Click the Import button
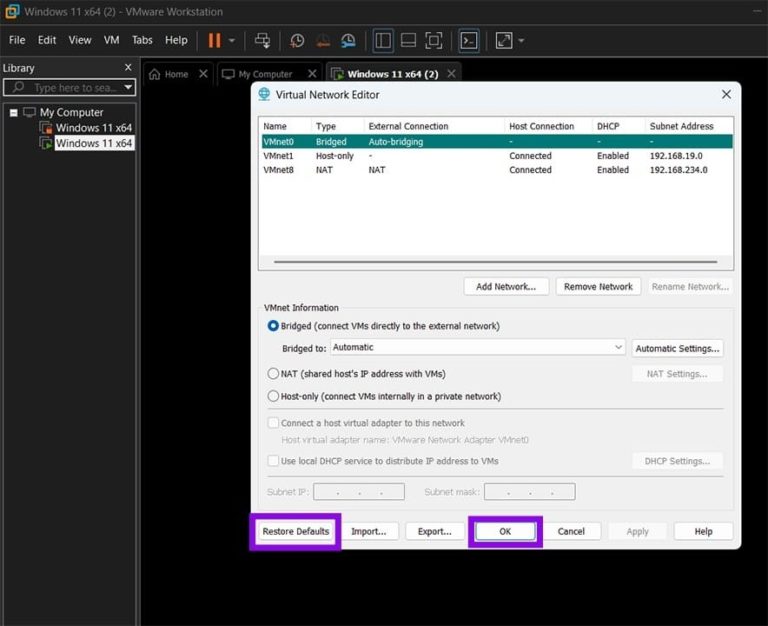 coord(368,531)
